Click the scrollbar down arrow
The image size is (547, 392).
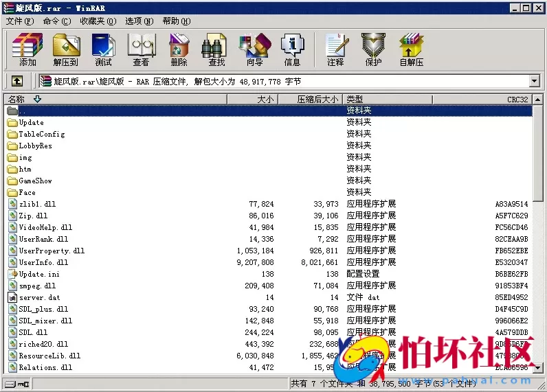[x=538, y=367]
